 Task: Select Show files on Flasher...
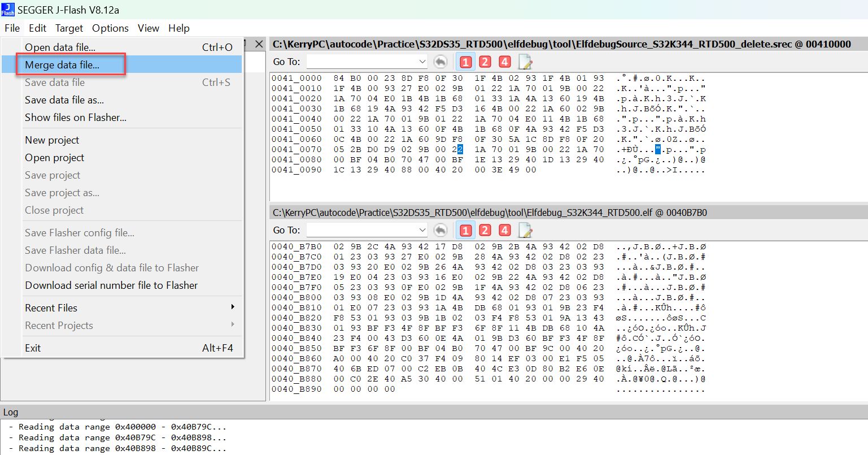[x=123, y=118]
